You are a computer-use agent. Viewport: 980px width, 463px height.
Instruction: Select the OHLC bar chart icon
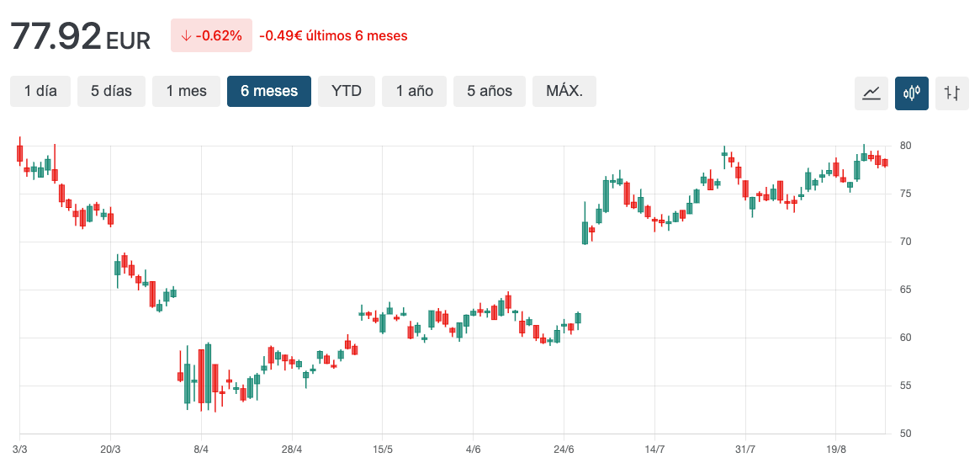[952, 93]
